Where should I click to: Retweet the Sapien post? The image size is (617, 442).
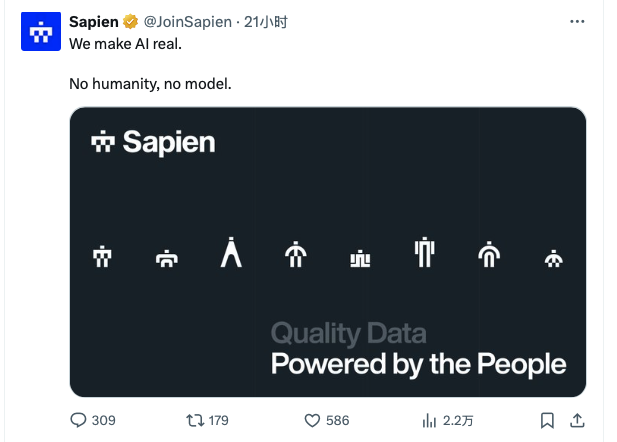click(195, 420)
